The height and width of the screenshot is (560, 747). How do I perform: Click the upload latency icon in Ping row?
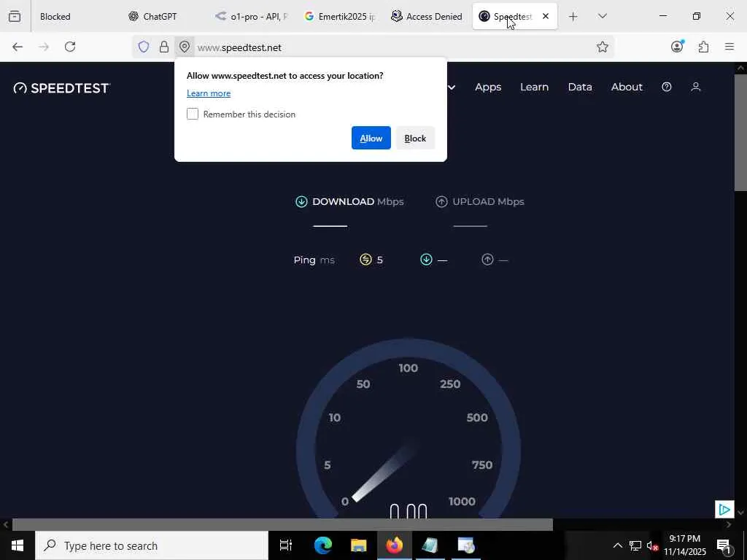[487, 260]
